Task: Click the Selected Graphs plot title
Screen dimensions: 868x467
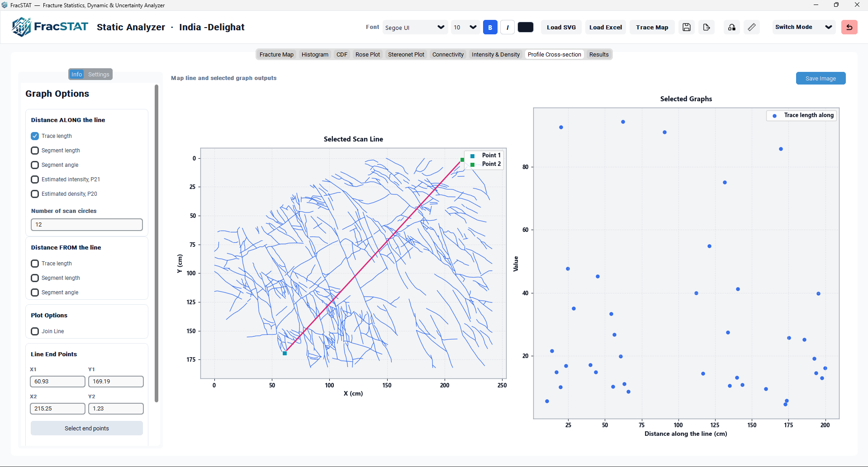Action: coord(686,99)
